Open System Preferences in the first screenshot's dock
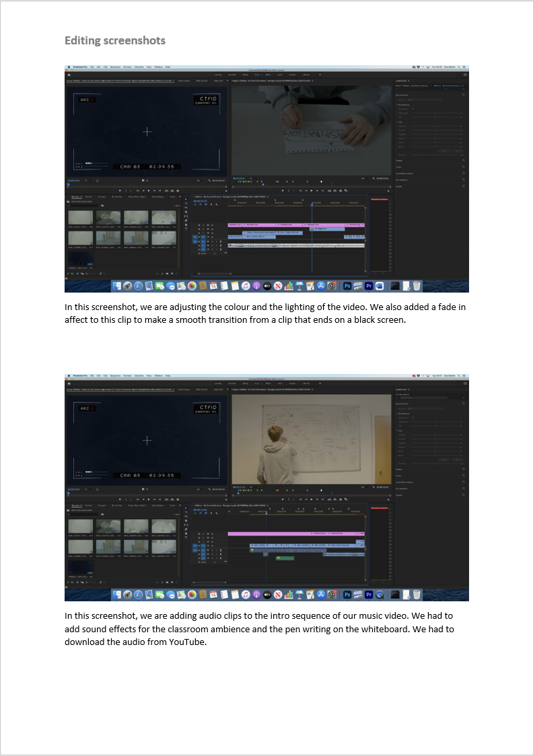The height and width of the screenshot is (756, 533). click(x=331, y=286)
